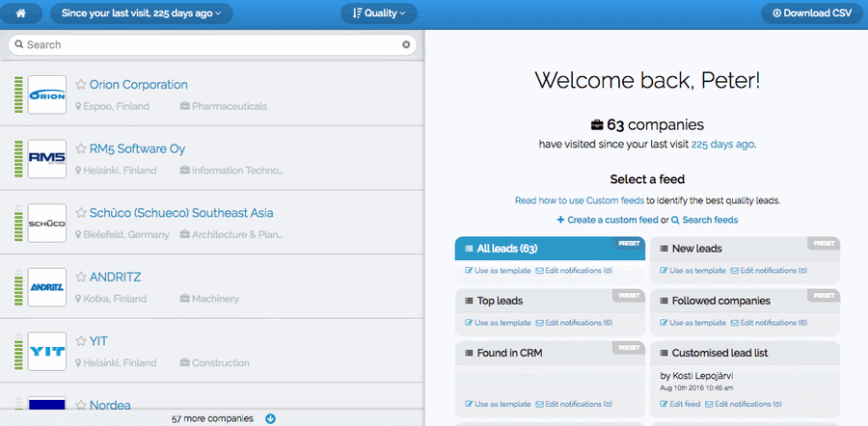The height and width of the screenshot is (426, 868).
Task: Click the Orion quality score bar
Action: click(18, 95)
